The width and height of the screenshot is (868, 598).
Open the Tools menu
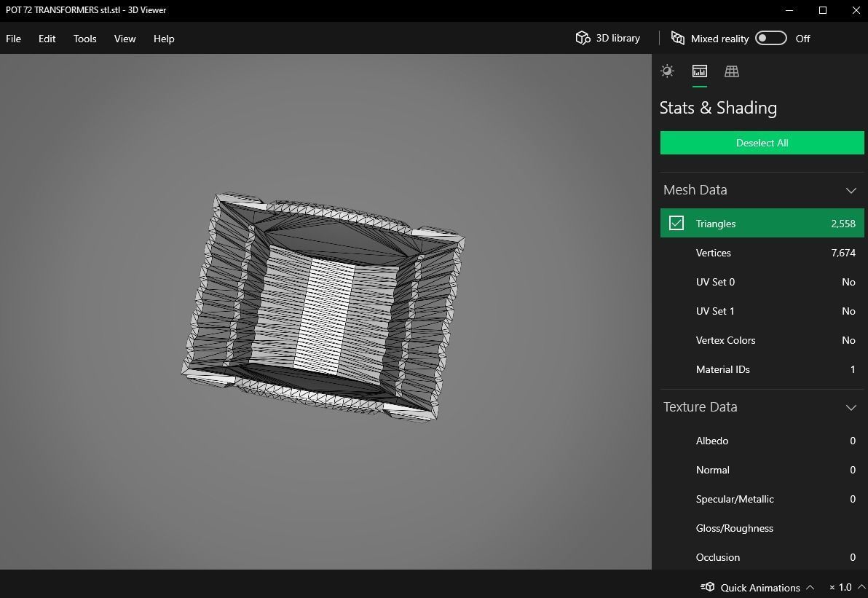click(84, 39)
